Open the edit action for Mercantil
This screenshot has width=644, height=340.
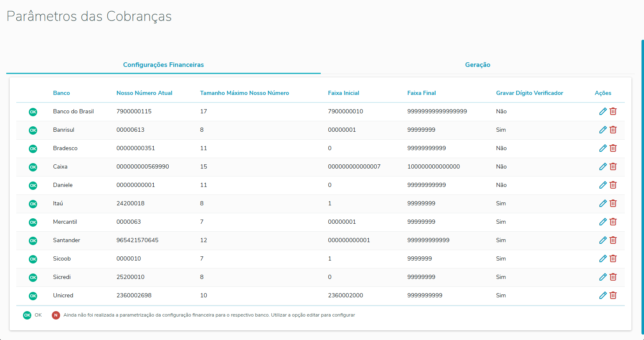603,222
